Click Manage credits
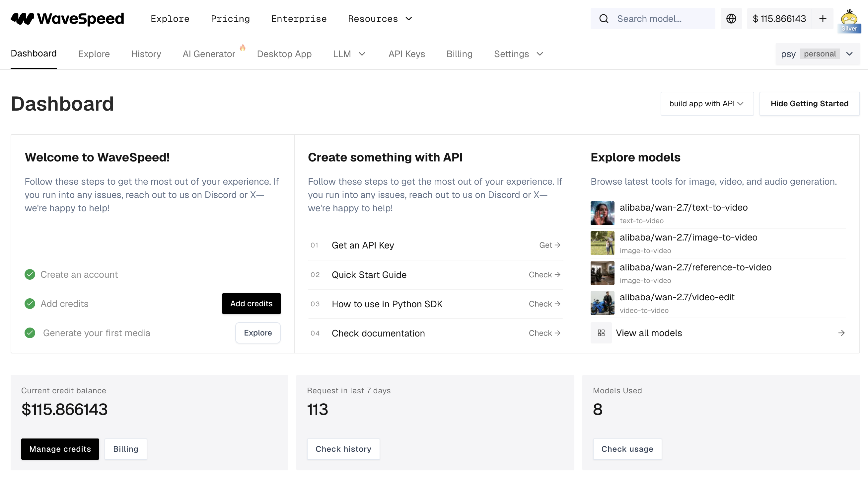This screenshot has height=483, width=868. click(60, 449)
